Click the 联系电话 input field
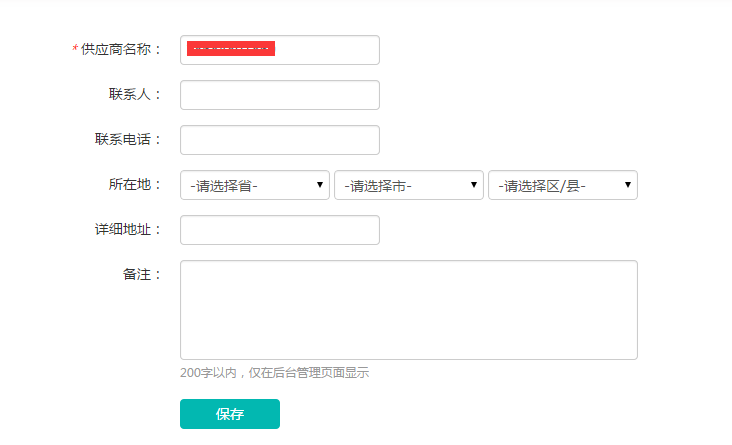 click(280, 140)
